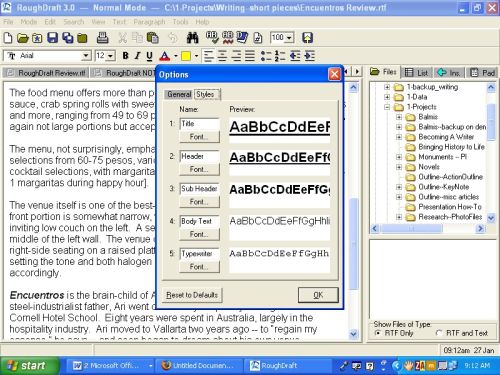
Task: Open the font color dropdown arrow
Action: tap(176, 56)
